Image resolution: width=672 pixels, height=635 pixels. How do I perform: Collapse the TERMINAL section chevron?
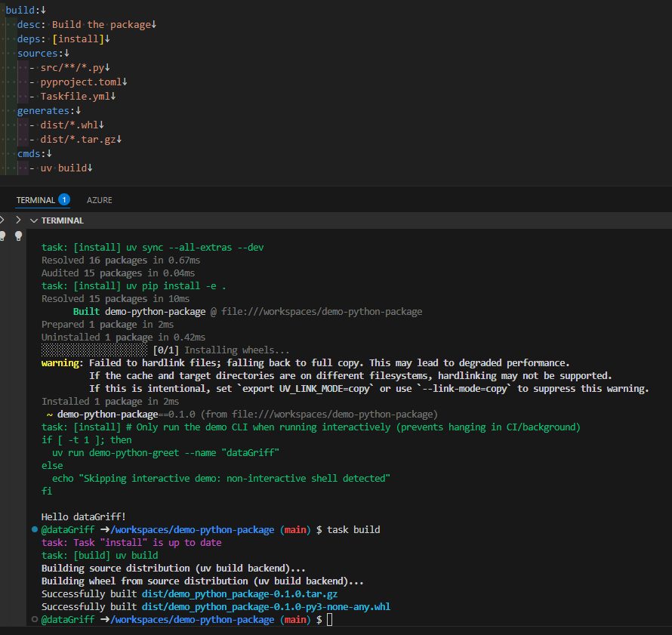click(34, 220)
